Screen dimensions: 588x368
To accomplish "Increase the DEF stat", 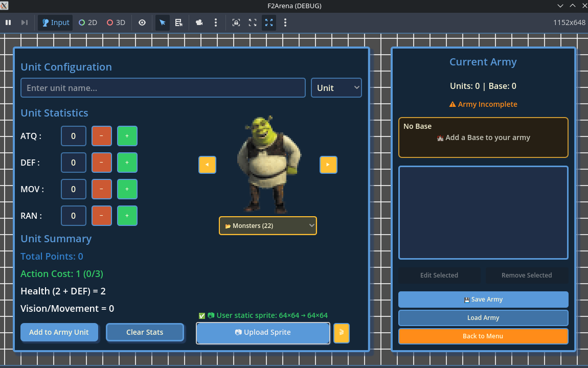I will 127,163.
